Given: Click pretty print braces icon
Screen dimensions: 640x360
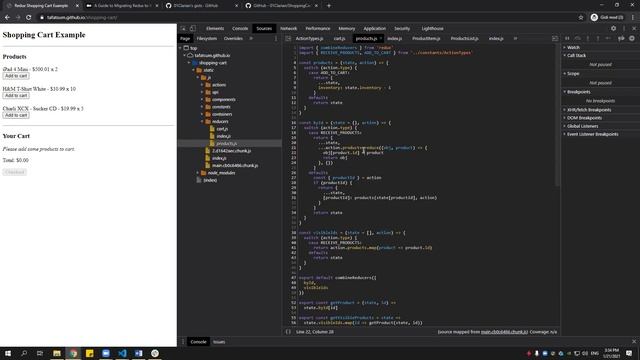Looking at the screenshot, I should point(288,332).
